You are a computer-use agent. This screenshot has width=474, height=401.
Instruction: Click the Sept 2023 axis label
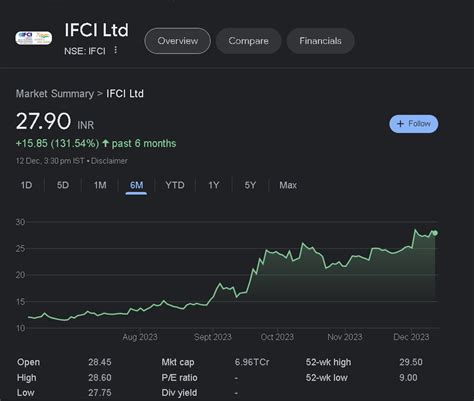coord(213,337)
